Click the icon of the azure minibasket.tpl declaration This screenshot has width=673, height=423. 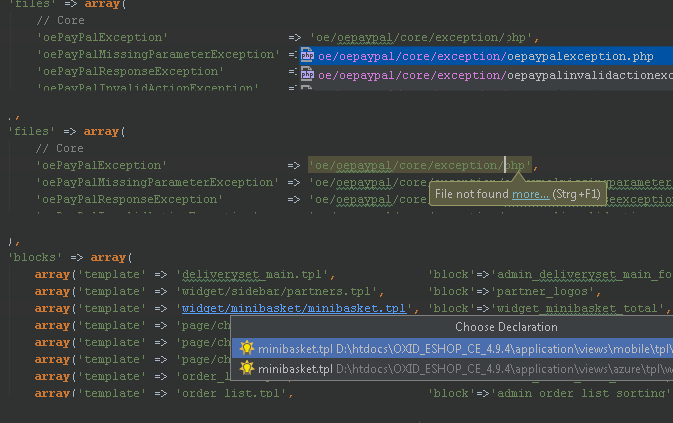247,368
